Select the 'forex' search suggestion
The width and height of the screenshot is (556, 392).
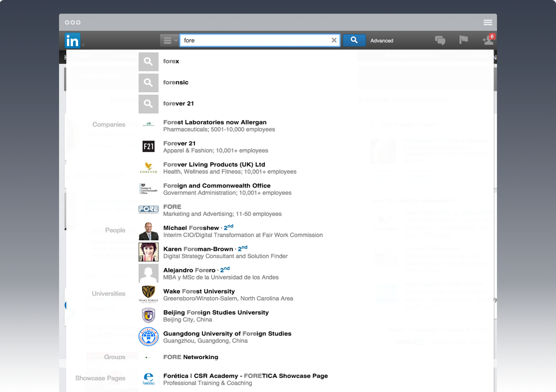click(171, 61)
